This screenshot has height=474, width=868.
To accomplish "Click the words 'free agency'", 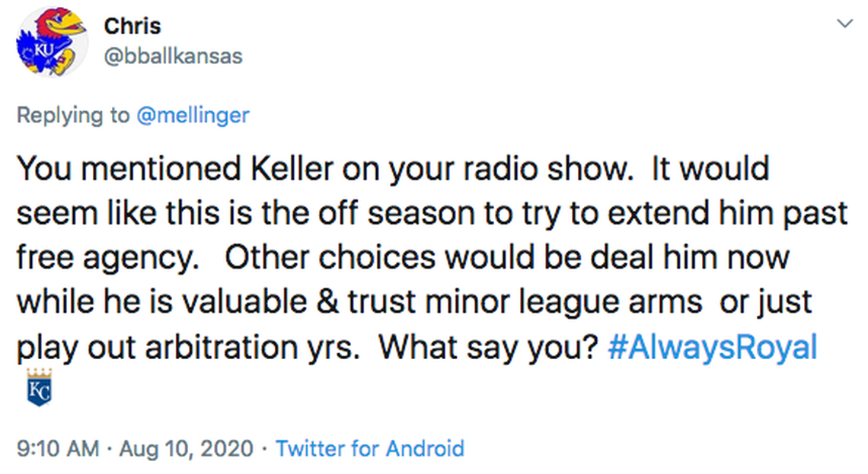I will [x=105, y=259].
